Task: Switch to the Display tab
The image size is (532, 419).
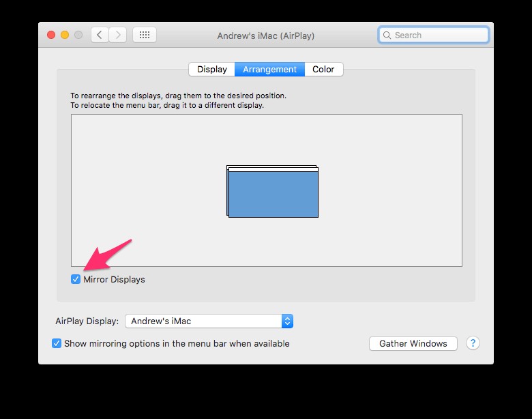Action: pyautogui.click(x=211, y=70)
